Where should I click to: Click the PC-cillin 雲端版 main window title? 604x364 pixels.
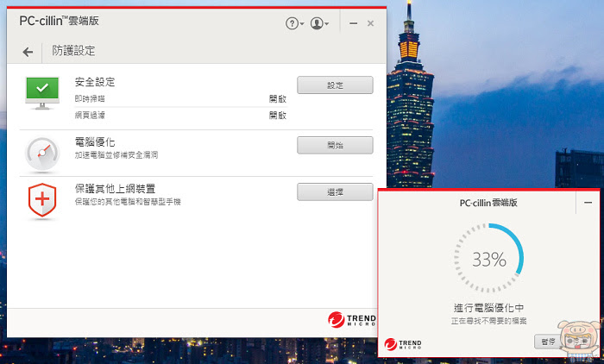(59, 21)
